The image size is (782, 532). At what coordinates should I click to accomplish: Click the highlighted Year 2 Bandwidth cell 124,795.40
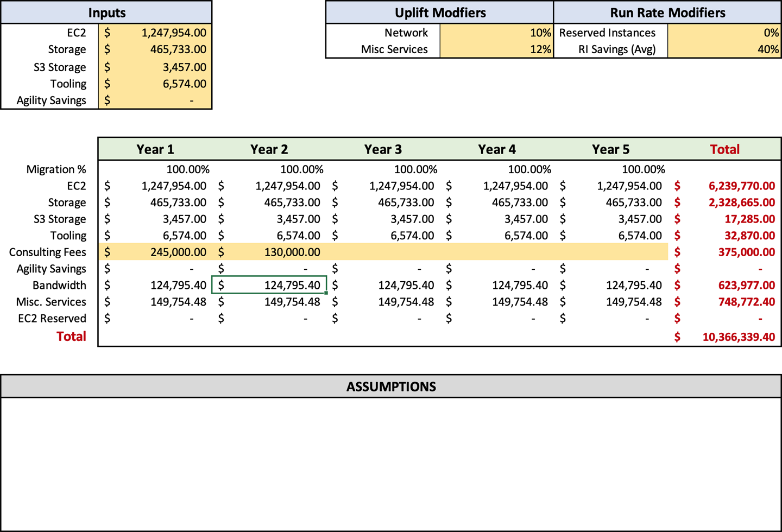click(269, 285)
